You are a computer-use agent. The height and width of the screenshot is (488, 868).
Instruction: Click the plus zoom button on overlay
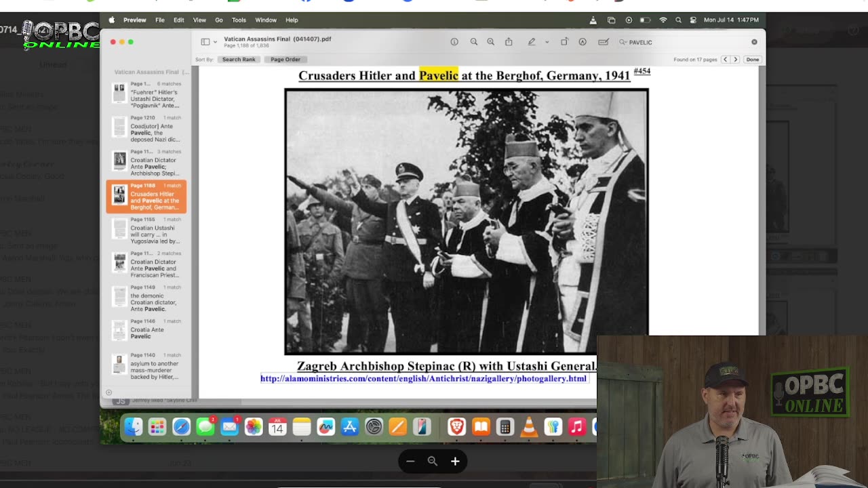(x=455, y=462)
